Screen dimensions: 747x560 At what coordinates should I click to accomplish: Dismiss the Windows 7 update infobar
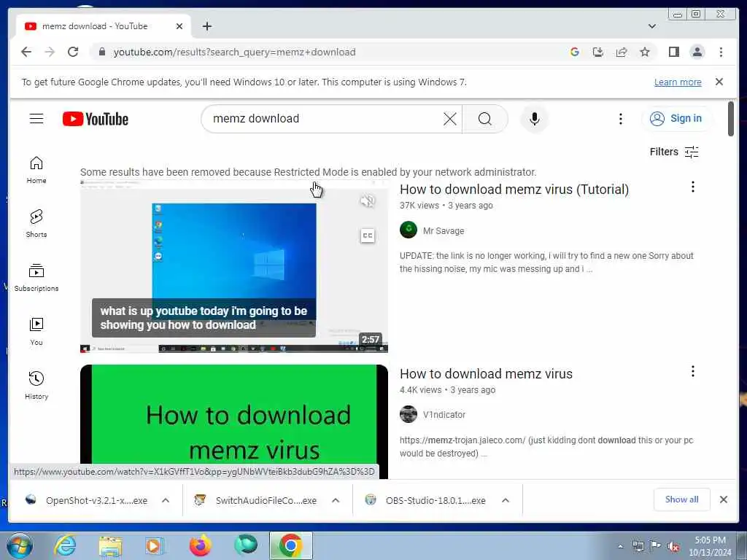click(719, 82)
